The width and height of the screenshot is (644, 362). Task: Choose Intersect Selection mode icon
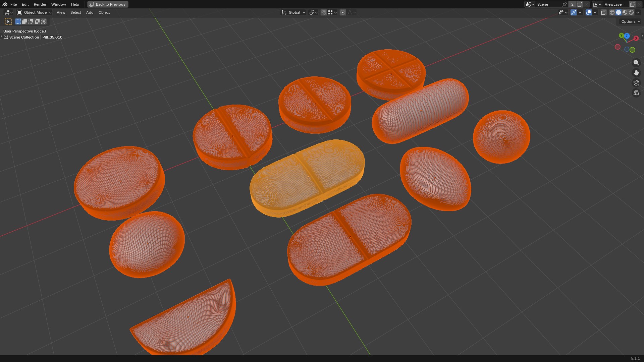tap(44, 21)
